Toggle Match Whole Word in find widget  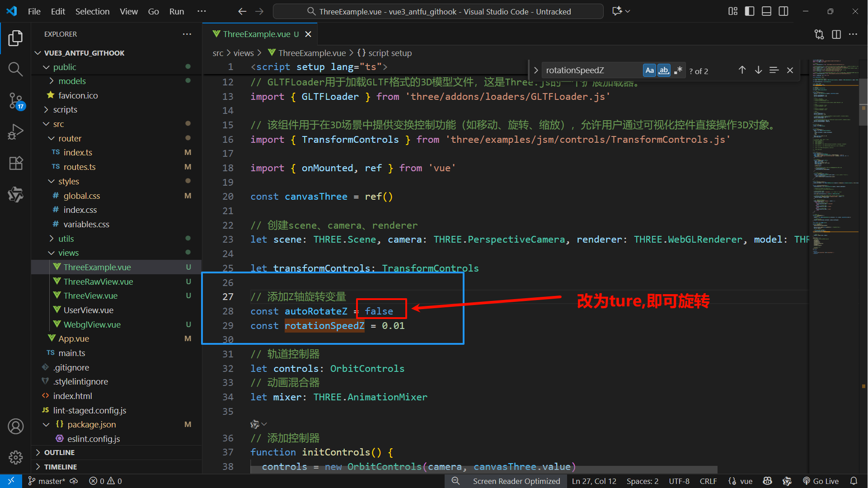(664, 70)
